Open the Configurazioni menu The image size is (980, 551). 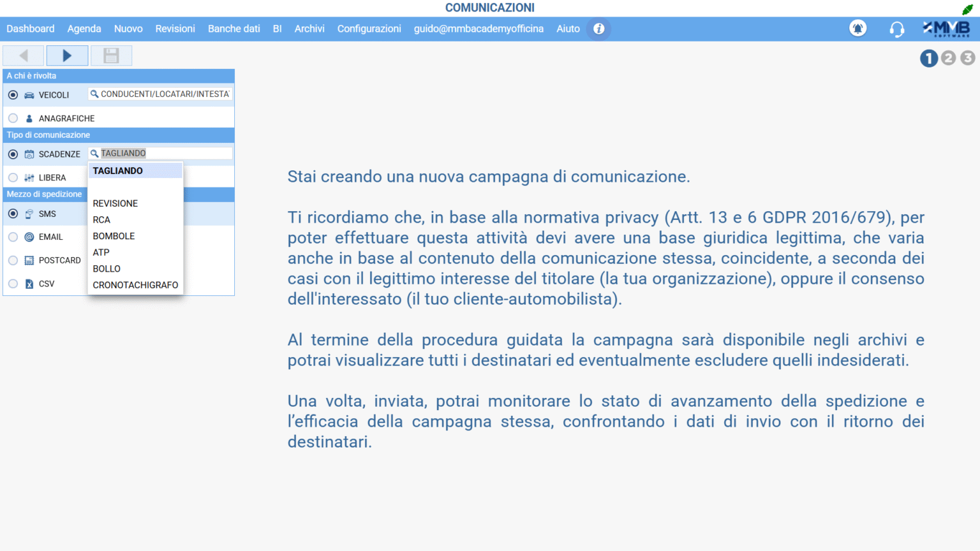369,29
